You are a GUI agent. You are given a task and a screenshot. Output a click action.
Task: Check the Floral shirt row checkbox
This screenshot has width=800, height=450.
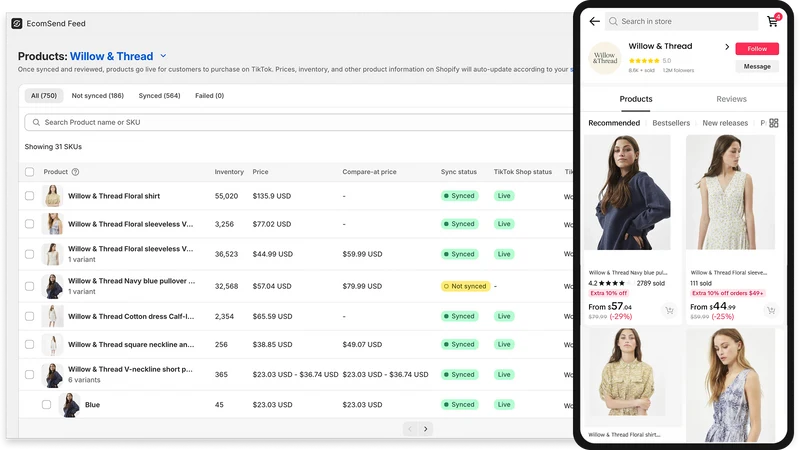(30, 196)
